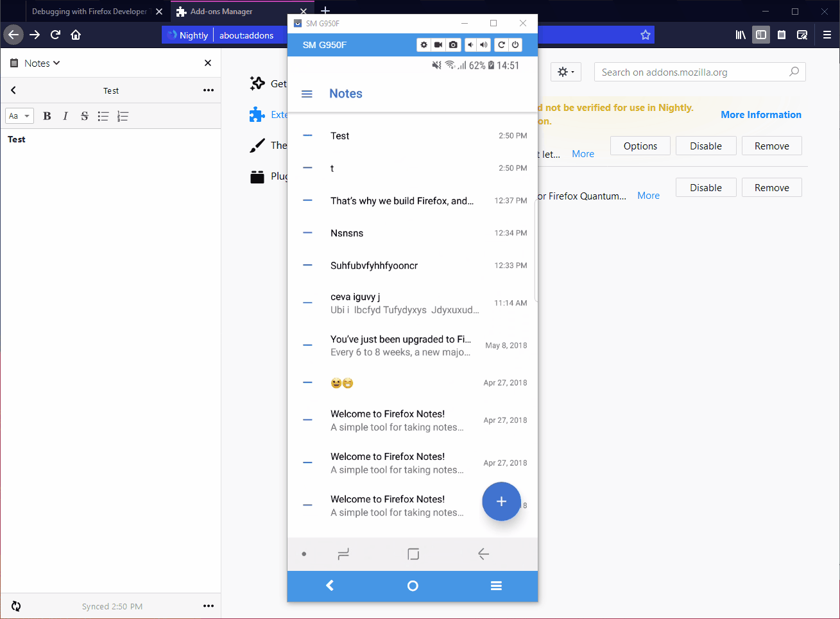Switch to Debugging with Firefox Developer tab

click(x=90, y=12)
